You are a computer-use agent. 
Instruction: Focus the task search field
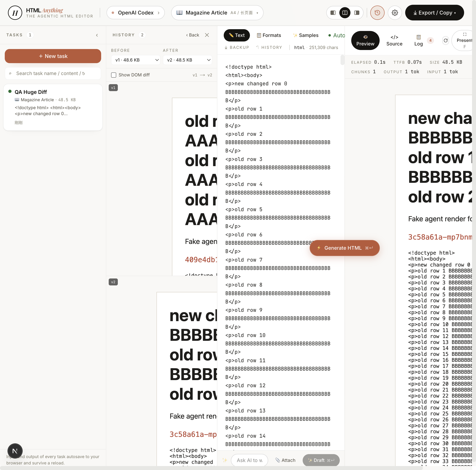[x=53, y=73]
